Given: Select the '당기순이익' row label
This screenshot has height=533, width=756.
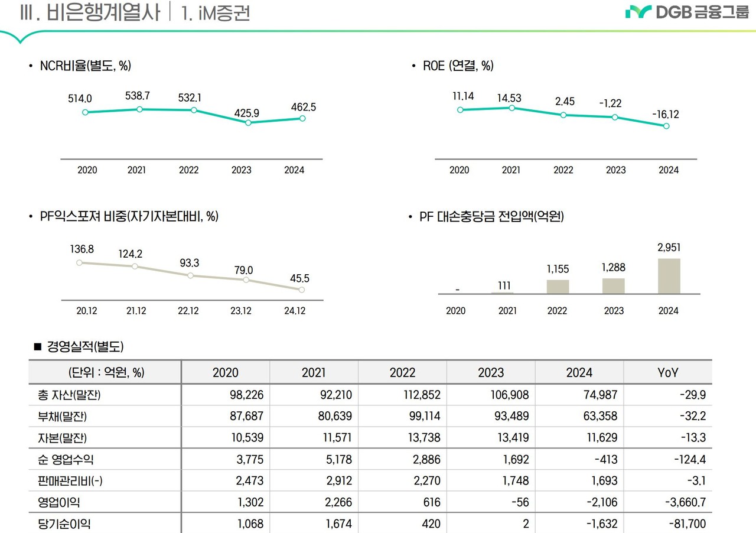Looking at the screenshot, I should click(x=63, y=524).
